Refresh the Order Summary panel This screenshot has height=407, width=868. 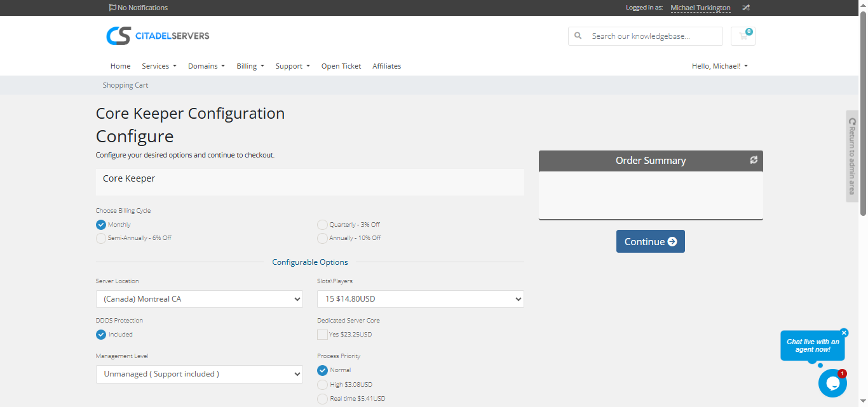753,161
